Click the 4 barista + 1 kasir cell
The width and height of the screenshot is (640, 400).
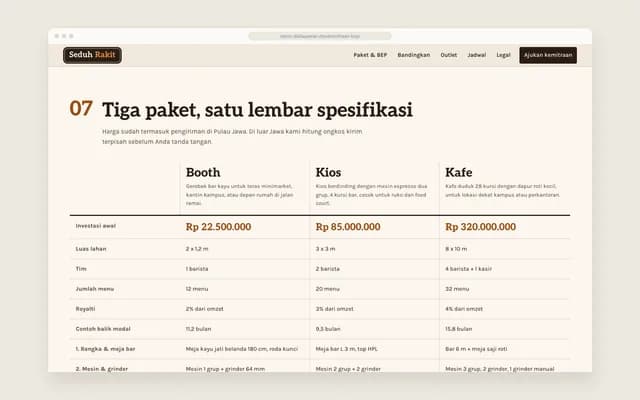[469, 269]
